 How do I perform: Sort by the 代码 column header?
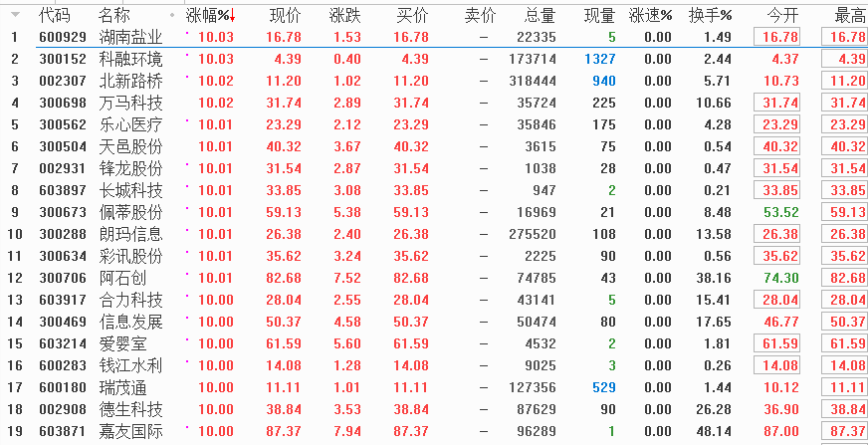click(x=54, y=16)
